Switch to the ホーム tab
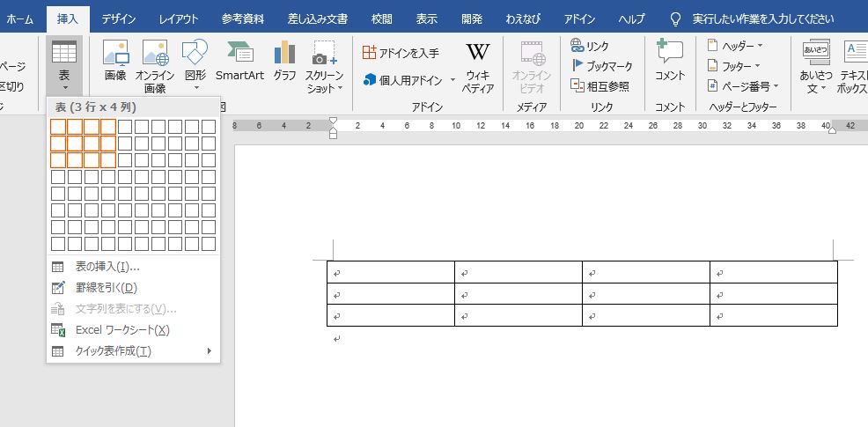 20,18
